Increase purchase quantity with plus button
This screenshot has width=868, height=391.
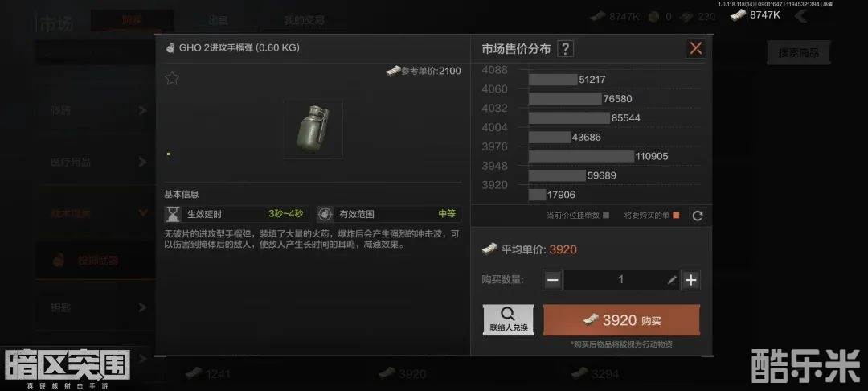click(690, 280)
